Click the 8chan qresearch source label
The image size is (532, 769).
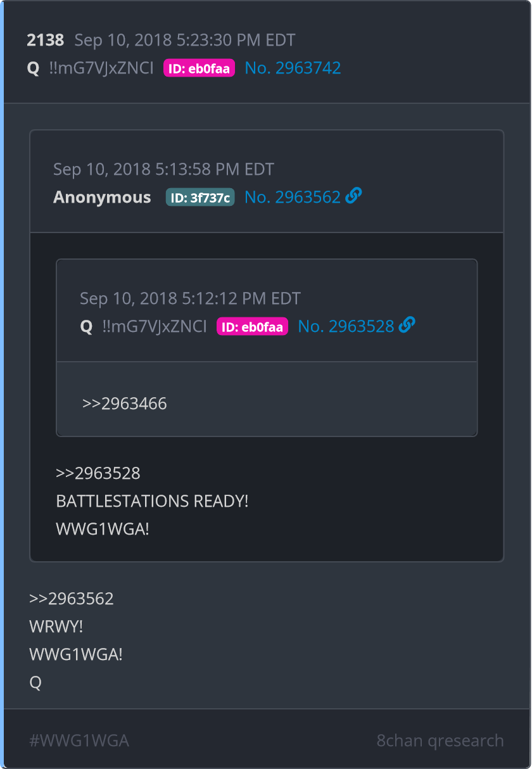pyautogui.click(x=440, y=740)
